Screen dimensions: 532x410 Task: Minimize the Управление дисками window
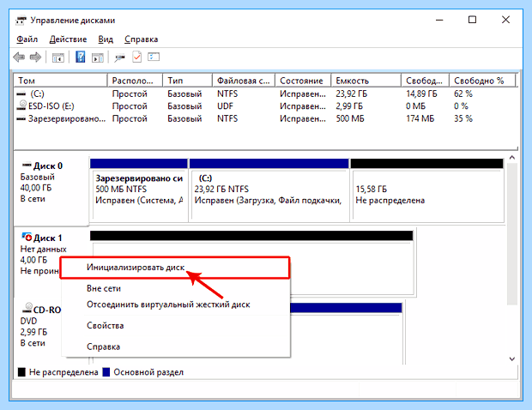[439, 20]
